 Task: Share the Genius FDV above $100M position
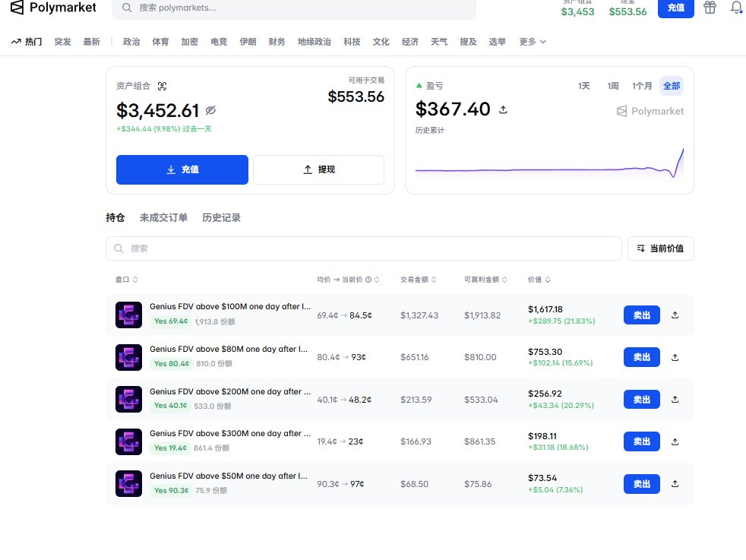675,315
